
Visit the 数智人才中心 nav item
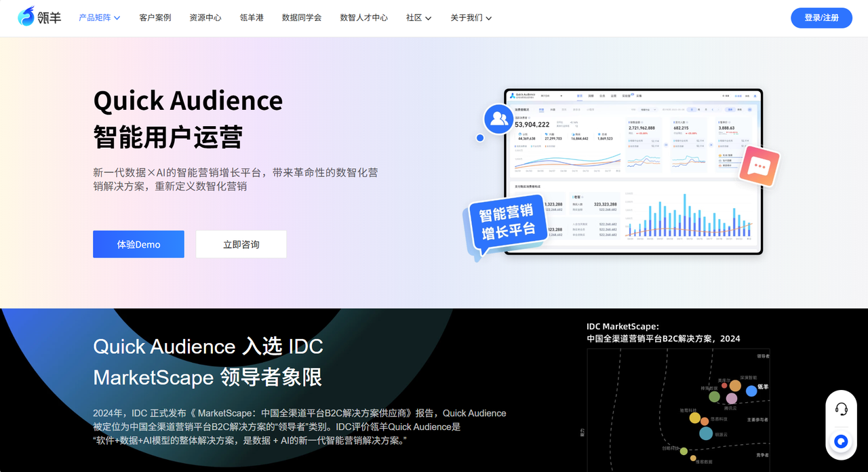point(364,18)
